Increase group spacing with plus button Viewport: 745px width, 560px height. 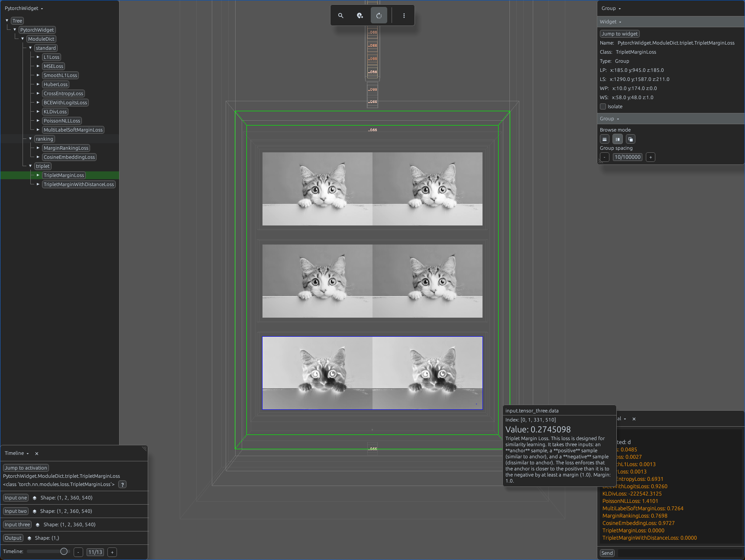[651, 157]
